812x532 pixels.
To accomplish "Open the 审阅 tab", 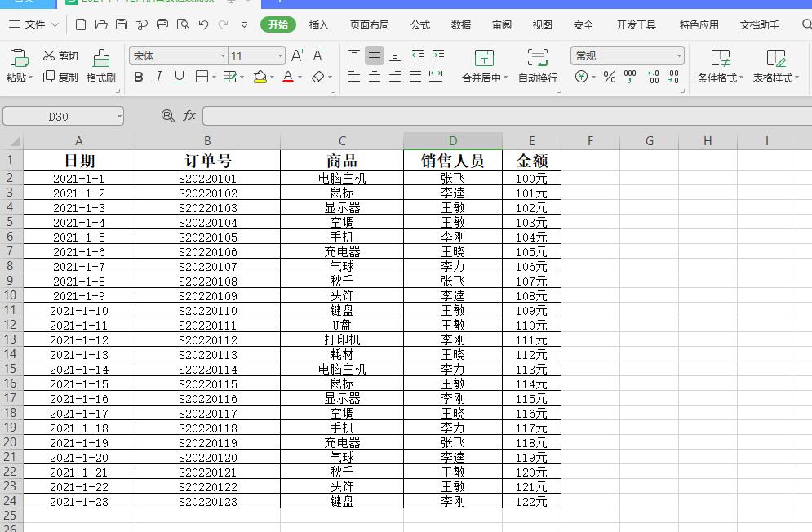I will click(501, 24).
